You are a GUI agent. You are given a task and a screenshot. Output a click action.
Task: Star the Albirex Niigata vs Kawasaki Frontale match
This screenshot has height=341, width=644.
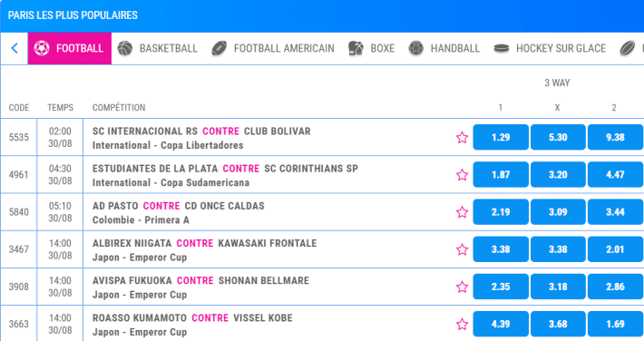tap(462, 249)
